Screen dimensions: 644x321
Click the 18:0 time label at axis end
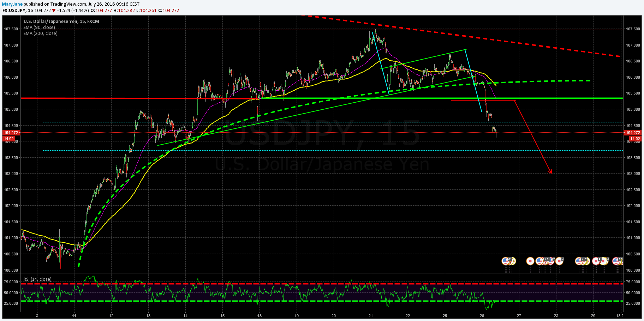(620, 316)
